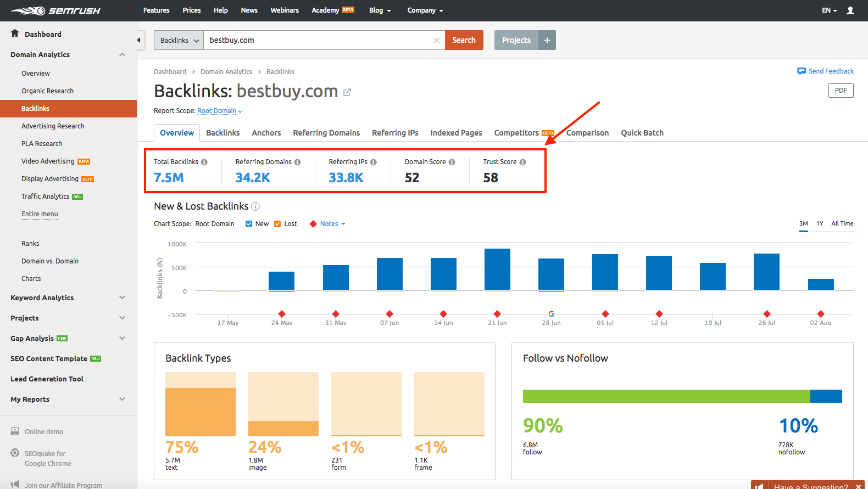This screenshot has height=489, width=868.
Task: Expand the Projects sidebar section
Action: 122,318
